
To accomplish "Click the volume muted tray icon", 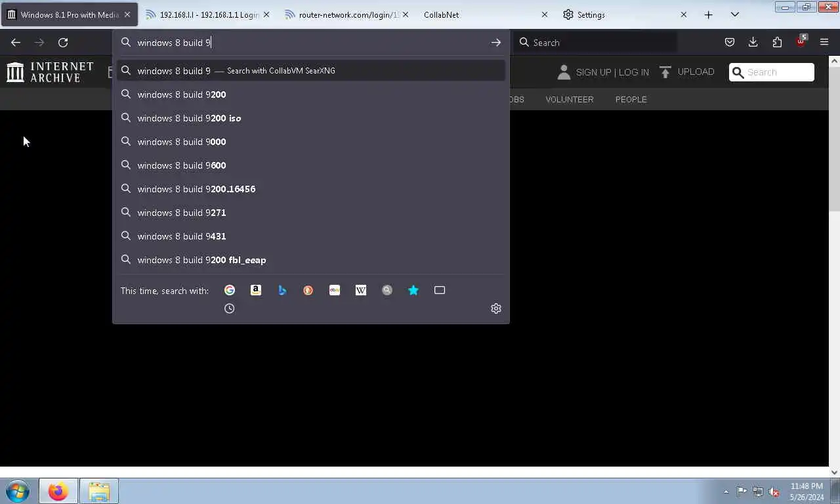I will click(774, 492).
